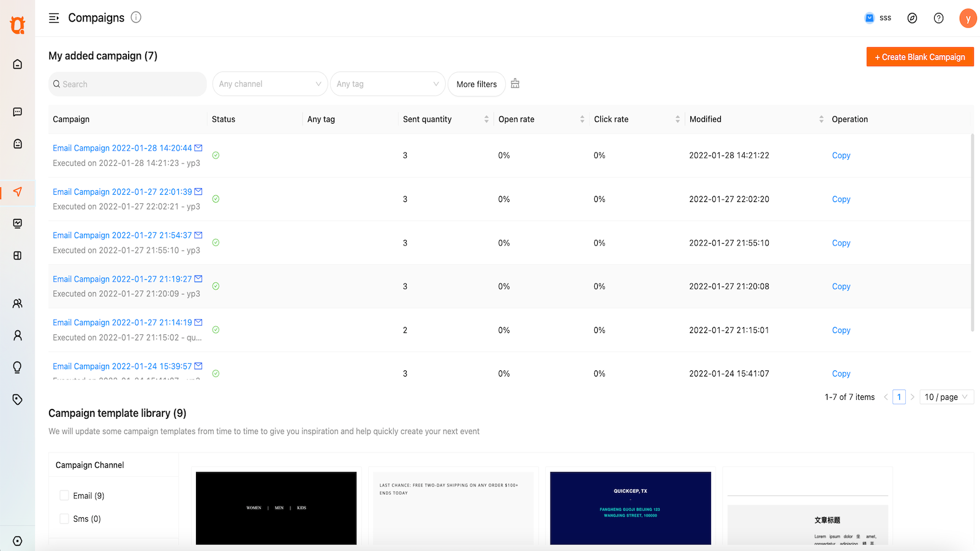Open the Any channel dropdown

coord(269,84)
